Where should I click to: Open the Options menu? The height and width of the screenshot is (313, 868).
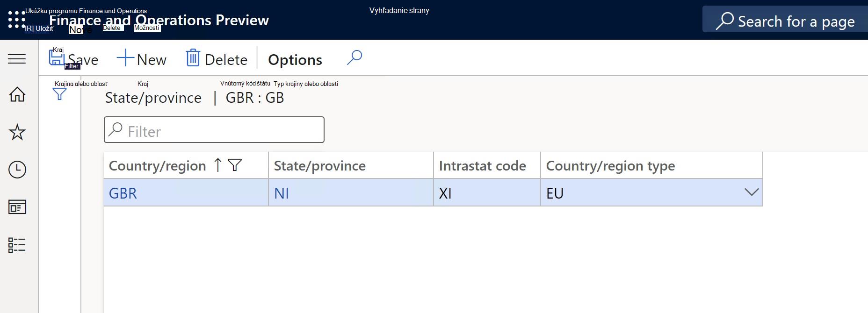pyautogui.click(x=295, y=60)
